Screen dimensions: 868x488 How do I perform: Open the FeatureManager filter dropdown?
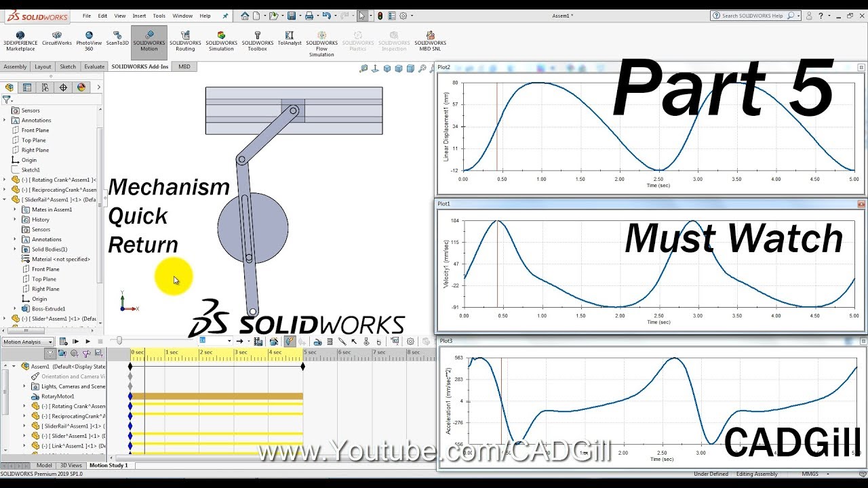[6, 99]
